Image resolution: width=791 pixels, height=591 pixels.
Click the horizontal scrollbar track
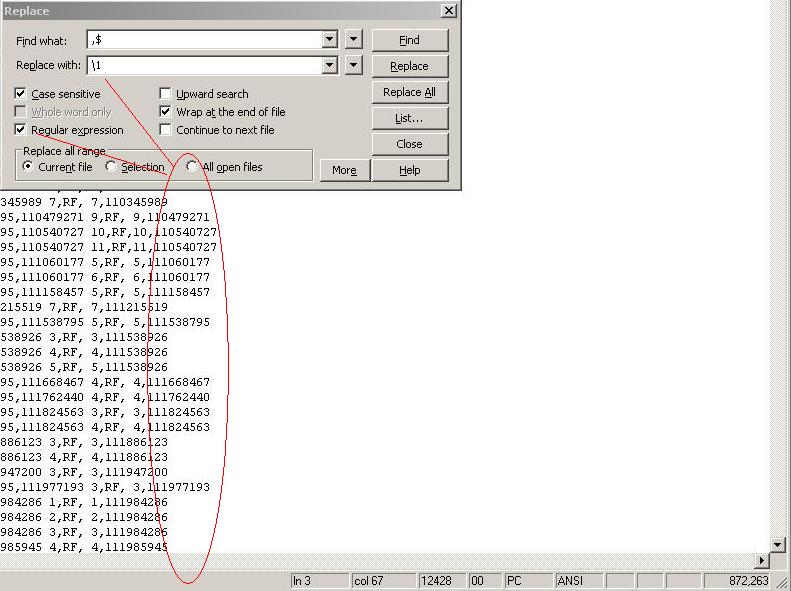click(x=377, y=560)
